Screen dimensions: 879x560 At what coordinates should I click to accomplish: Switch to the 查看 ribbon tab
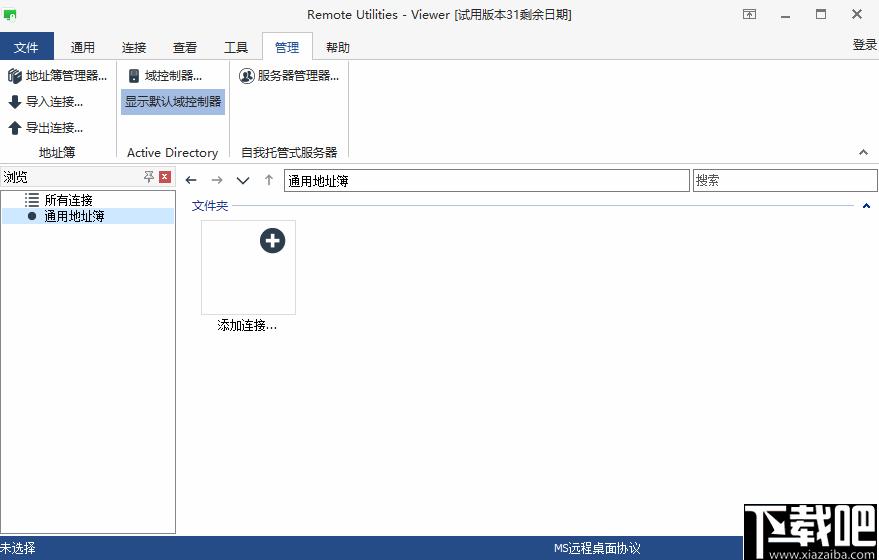[184, 48]
